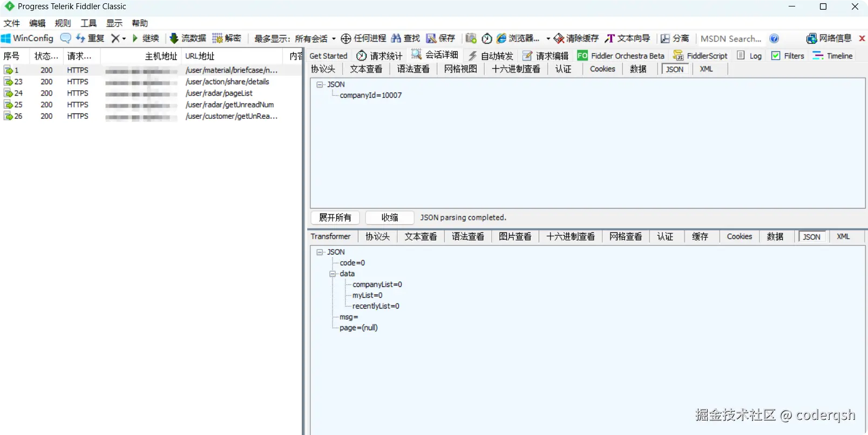Open the Timeline tab

pyautogui.click(x=833, y=56)
